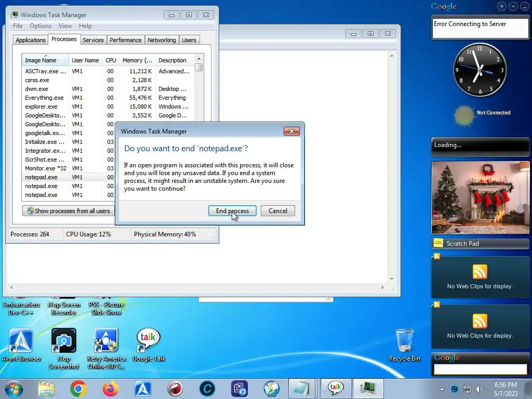The width and height of the screenshot is (532, 399).
Task: Open the Services tab
Action: coord(93,40)
